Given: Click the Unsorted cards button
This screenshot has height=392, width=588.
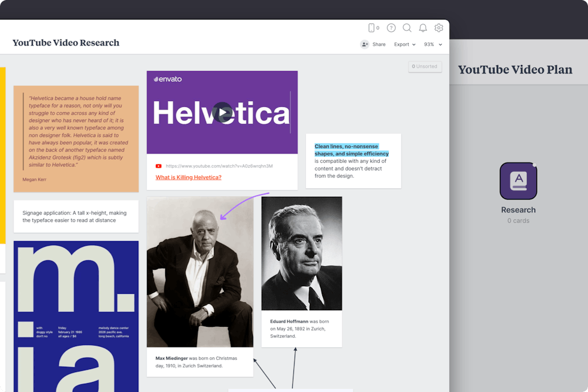Looking at the screenshot, I should click(425, 66).
